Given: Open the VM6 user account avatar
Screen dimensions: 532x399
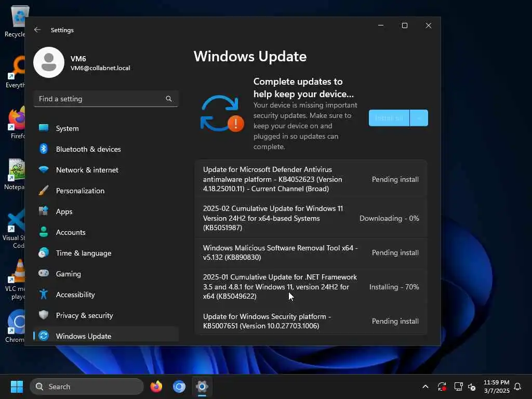Looking at the screenshot, I should pyautogui.click(x=49, y=62).
